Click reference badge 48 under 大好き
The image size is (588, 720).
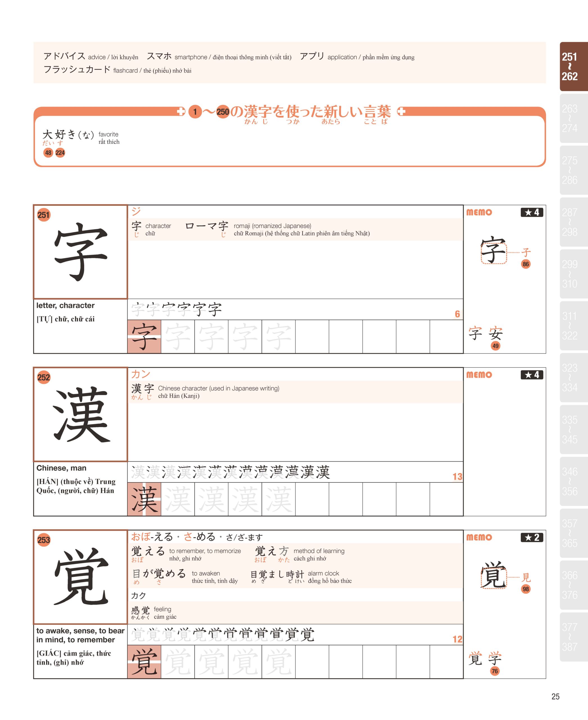[x=48, y=153]
